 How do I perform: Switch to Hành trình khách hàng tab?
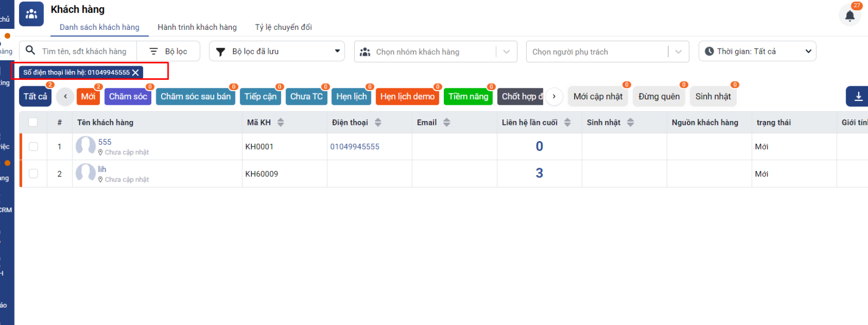click(197, 27)
